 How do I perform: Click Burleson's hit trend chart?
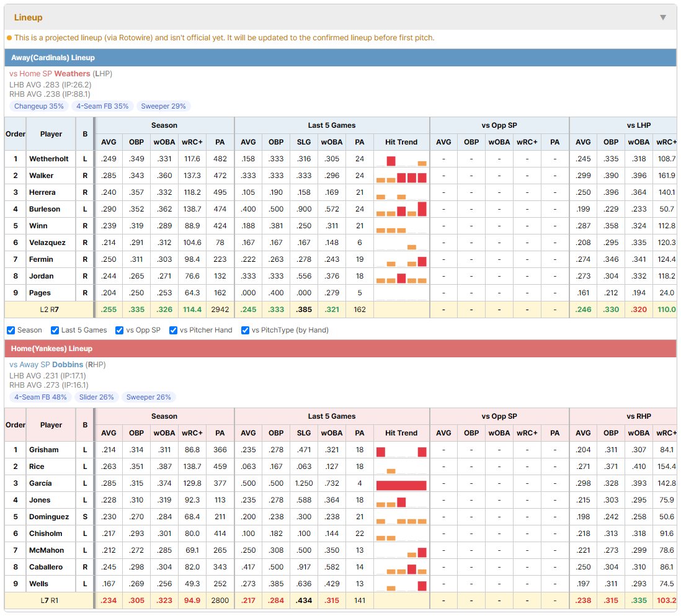[x=401, y=210]
